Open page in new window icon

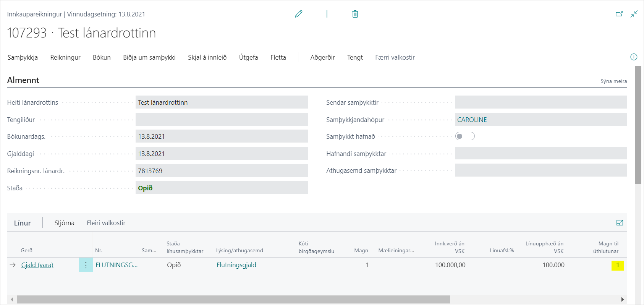(619, 14)
